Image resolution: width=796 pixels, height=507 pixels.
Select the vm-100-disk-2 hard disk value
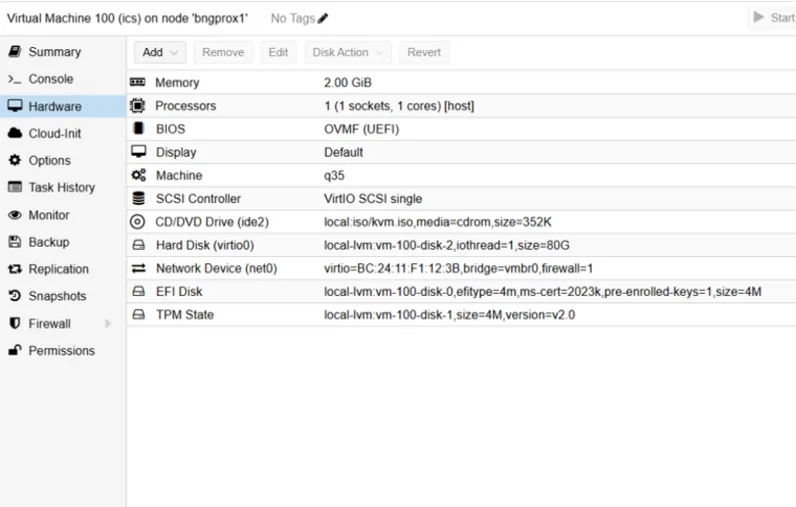447,245
